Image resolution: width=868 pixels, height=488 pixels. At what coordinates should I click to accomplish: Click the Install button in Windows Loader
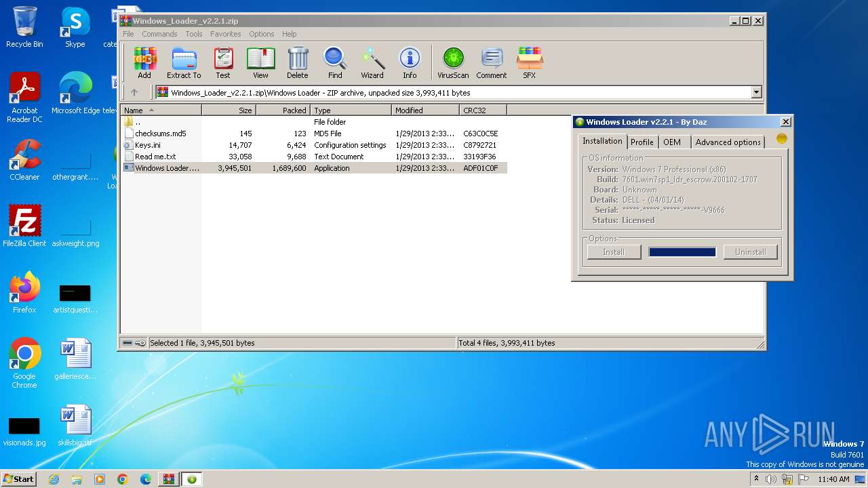614,251
